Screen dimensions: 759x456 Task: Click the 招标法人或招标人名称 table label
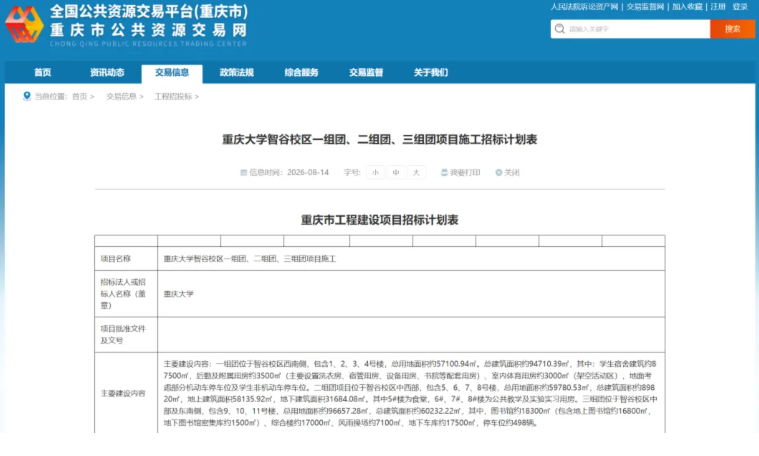(123, 293)
